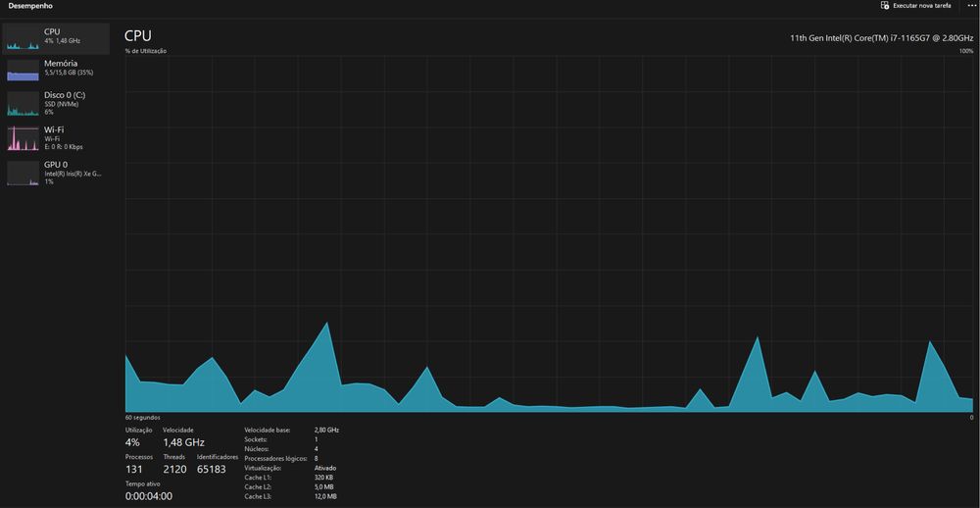Click the Wi-Fi mini graph thumbnail
Image resolution: width=980 pixels, height=508 pixels.
point(24,138)
